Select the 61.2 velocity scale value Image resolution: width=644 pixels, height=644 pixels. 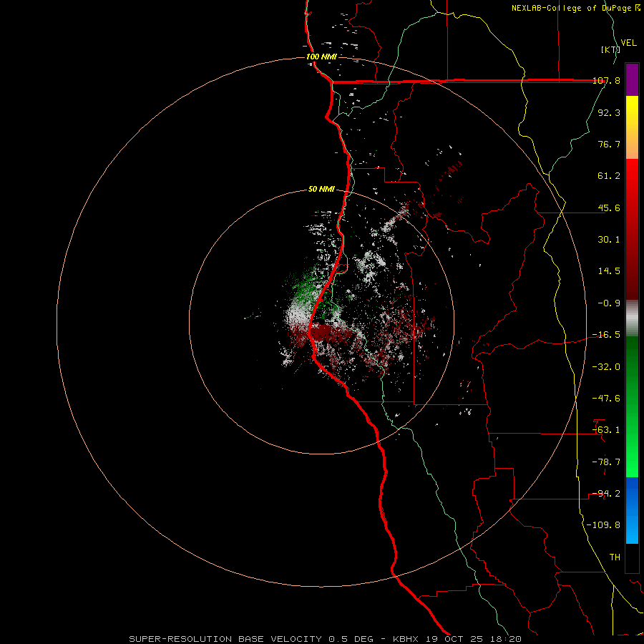(x=609, y=176)
